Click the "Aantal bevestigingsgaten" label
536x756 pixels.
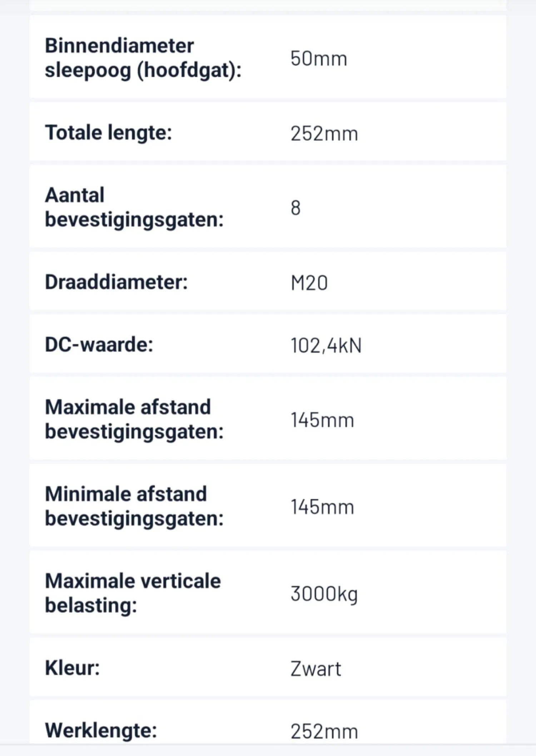pyautogui.click(x=134, y=207)
